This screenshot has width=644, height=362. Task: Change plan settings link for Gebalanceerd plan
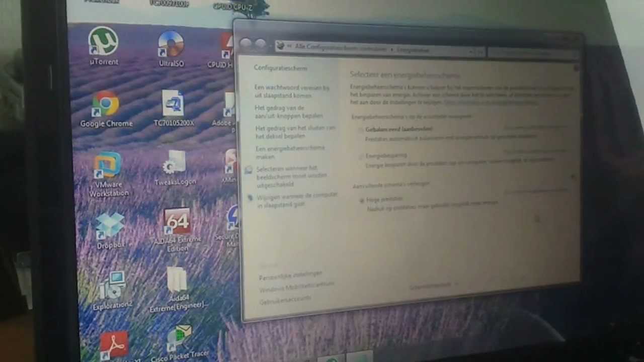pyautogui.click(x=536, y=128)
